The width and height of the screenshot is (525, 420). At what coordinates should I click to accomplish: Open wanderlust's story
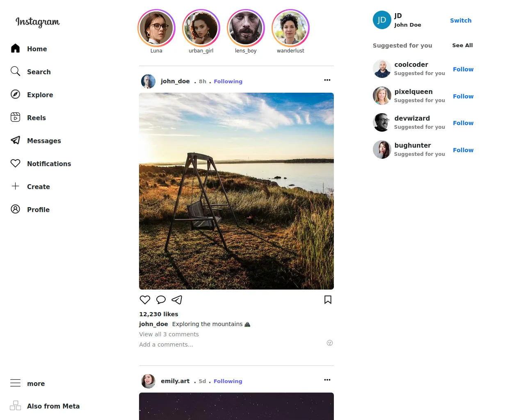tap(290, 28)
